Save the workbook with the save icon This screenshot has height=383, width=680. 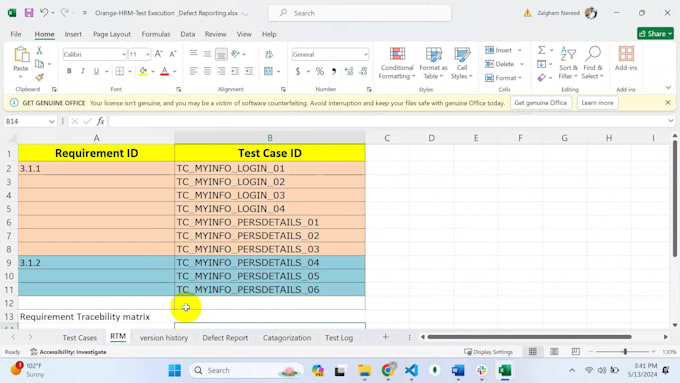[x=29, y=13]
